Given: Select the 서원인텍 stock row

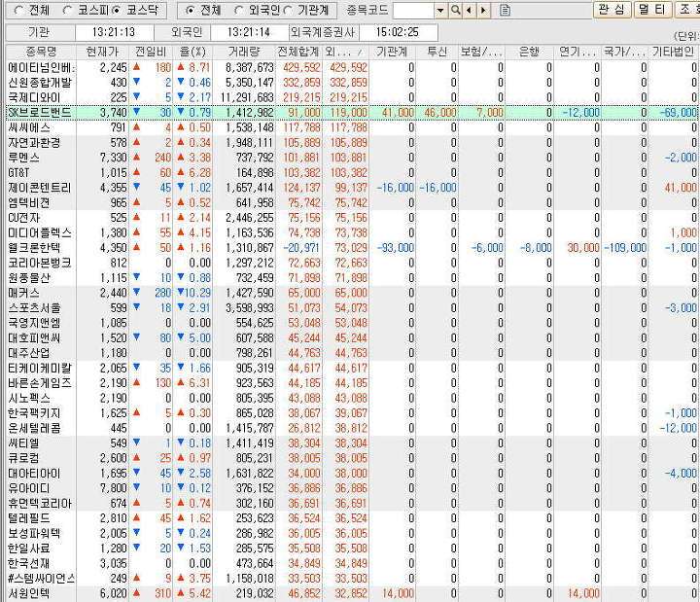Looking at the screenshot, I should click(x=353, y=593).
